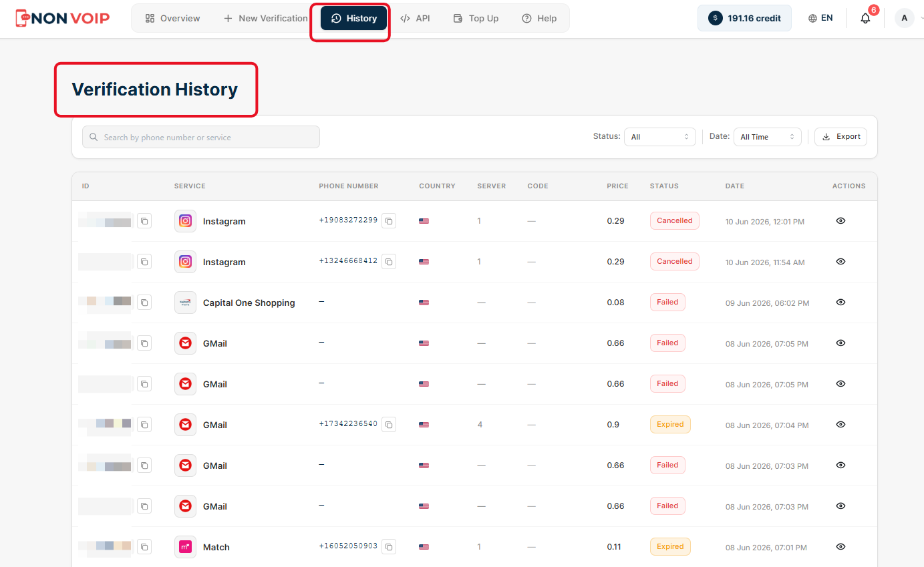Open the notifications bell
This screenshot has height=567, width=924.
[865, 18]
